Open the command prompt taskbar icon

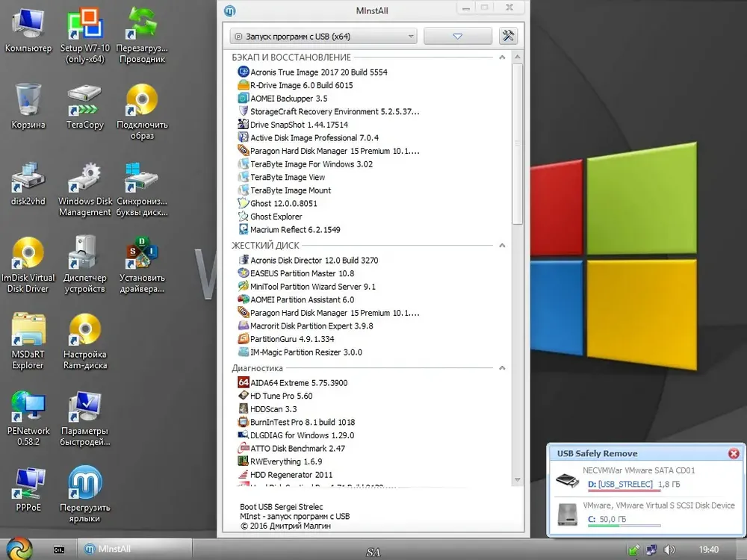point(59,550)
